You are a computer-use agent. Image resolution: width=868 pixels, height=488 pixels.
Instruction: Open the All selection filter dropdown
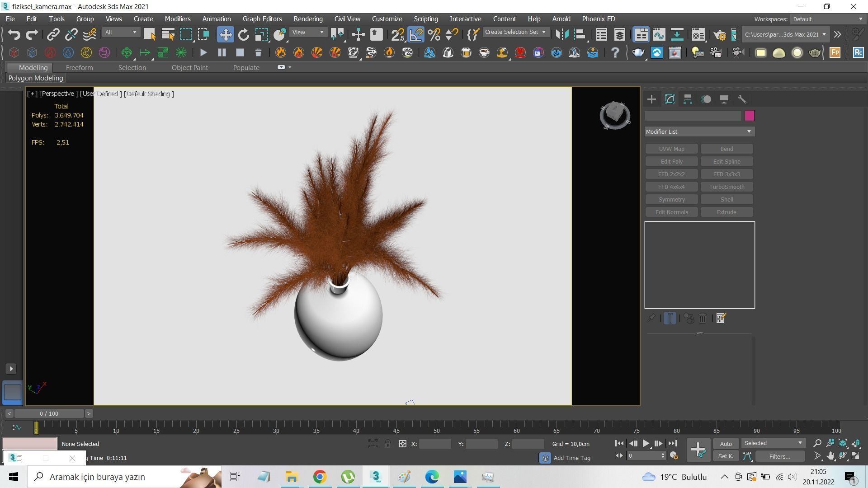click(121, 32)
